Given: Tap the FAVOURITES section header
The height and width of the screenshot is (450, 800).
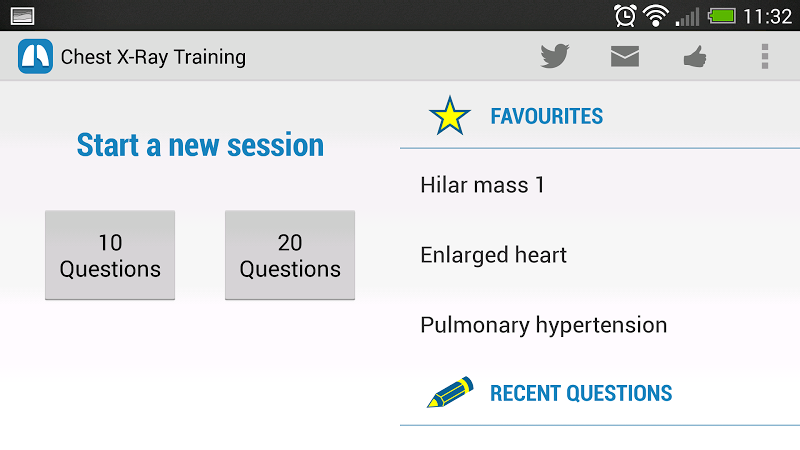Looking at the screenshot, I should tap(546, 116).
